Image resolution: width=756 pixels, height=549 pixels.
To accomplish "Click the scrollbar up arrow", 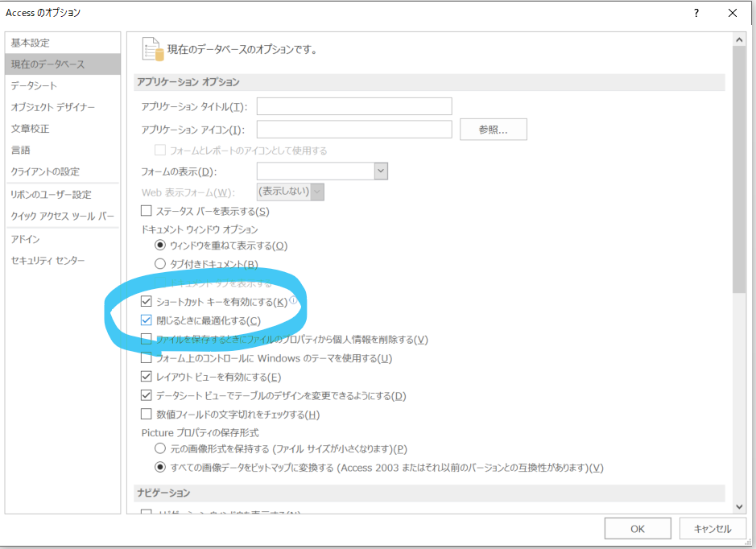I will coord(739,40).
